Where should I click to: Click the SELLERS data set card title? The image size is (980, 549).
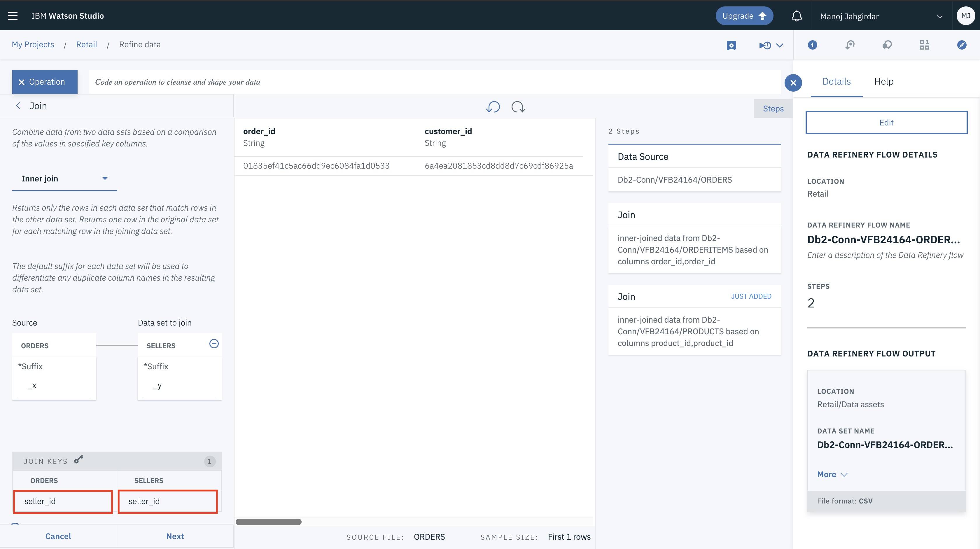(x=161, y=346)
